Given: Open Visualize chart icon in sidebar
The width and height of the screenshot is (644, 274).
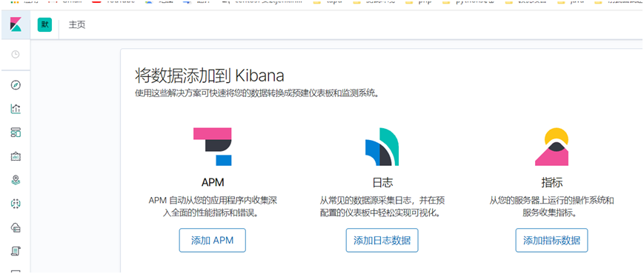Looking at the screenshot, I should click(16, 109).
